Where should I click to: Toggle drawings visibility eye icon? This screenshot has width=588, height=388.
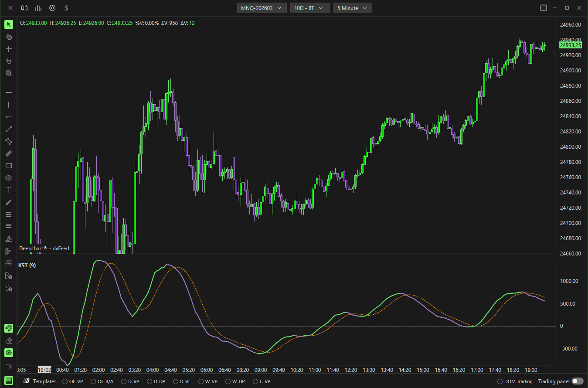9,352
